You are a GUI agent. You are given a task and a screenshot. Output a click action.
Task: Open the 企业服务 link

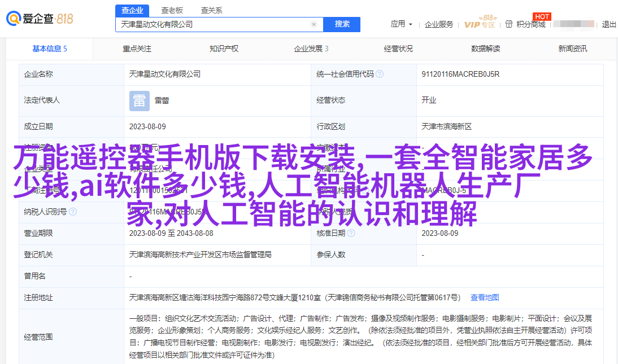(x=439, y=24)
